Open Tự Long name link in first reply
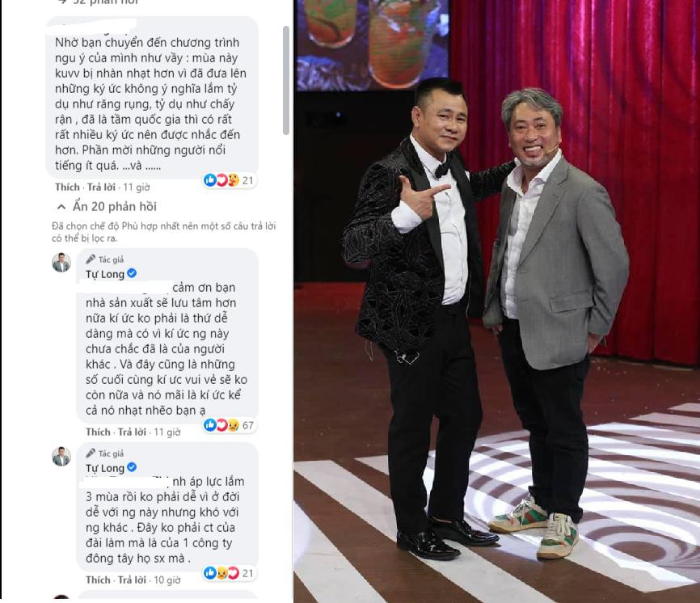 (x=105, y=274)
